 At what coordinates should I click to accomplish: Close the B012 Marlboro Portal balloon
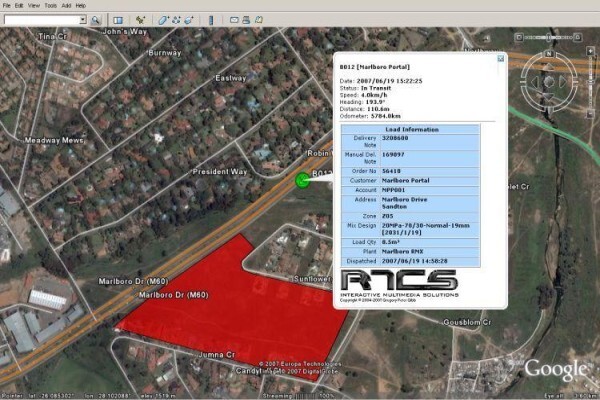click(x=501, y=59)
